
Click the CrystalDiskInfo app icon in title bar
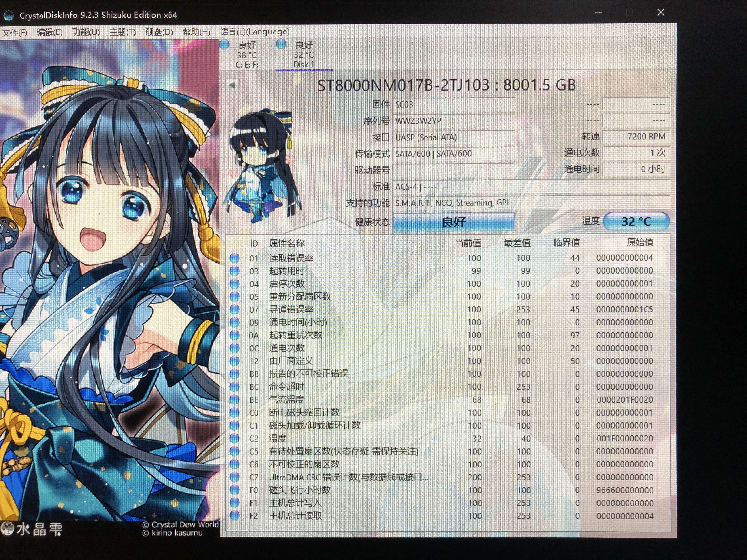tap(9, 15)
